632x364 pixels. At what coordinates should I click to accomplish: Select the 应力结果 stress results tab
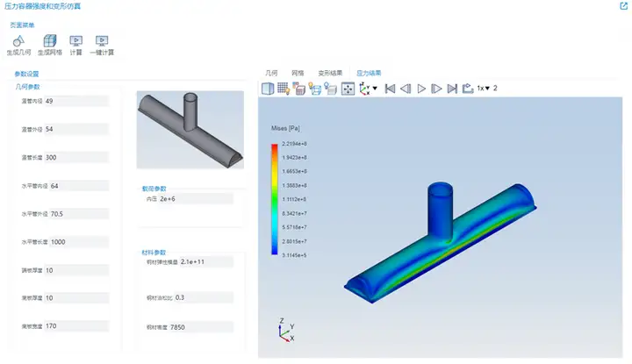tap(369, 73)
